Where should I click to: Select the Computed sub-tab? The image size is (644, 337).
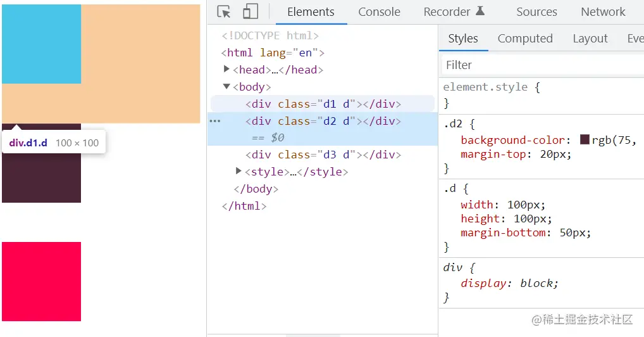pos(525,38)
